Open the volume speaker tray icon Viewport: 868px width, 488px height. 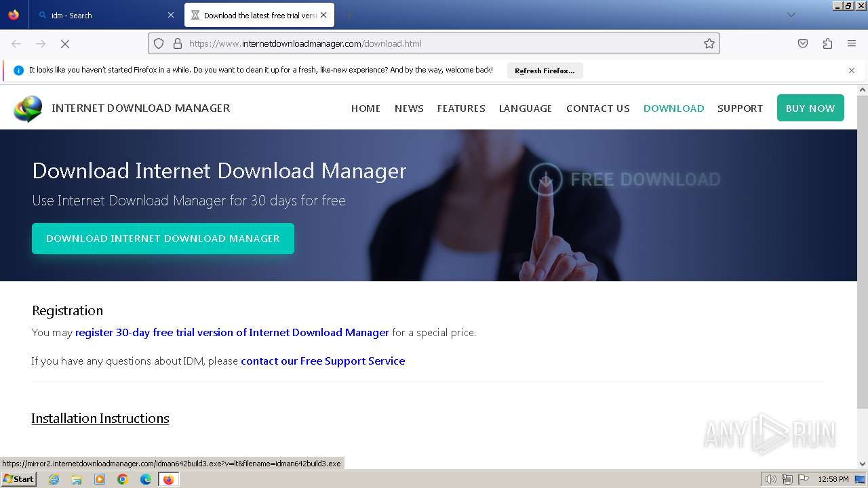[x=770, y=479]
